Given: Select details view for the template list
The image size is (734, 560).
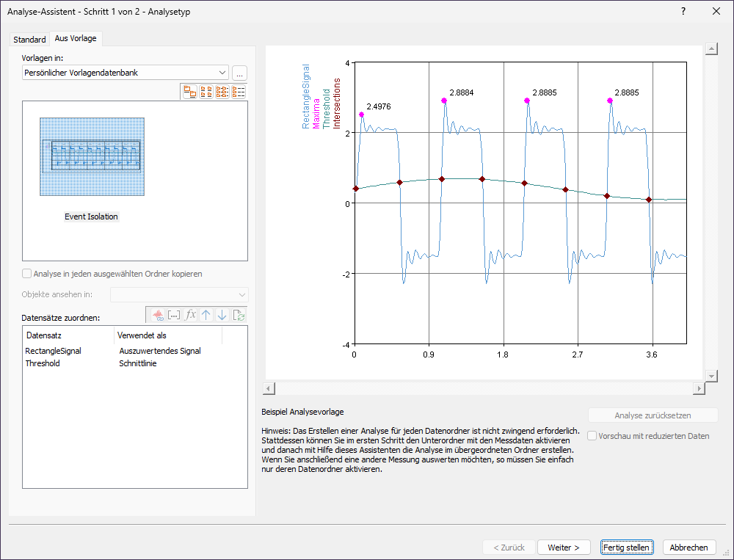Looking at the screenshot, I should point(239,92).
